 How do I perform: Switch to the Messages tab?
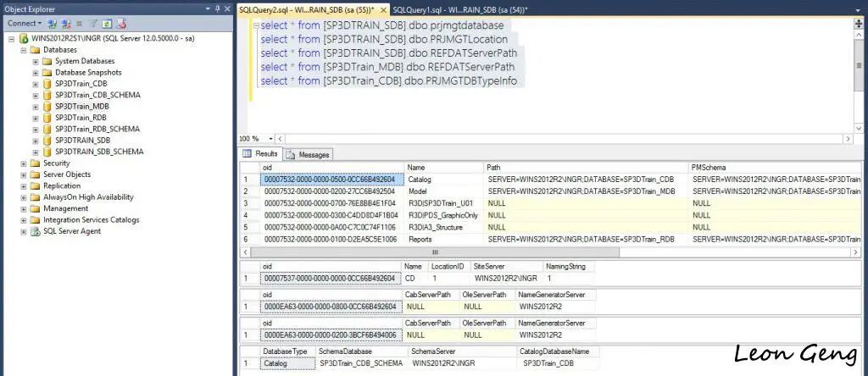(309, 155)
